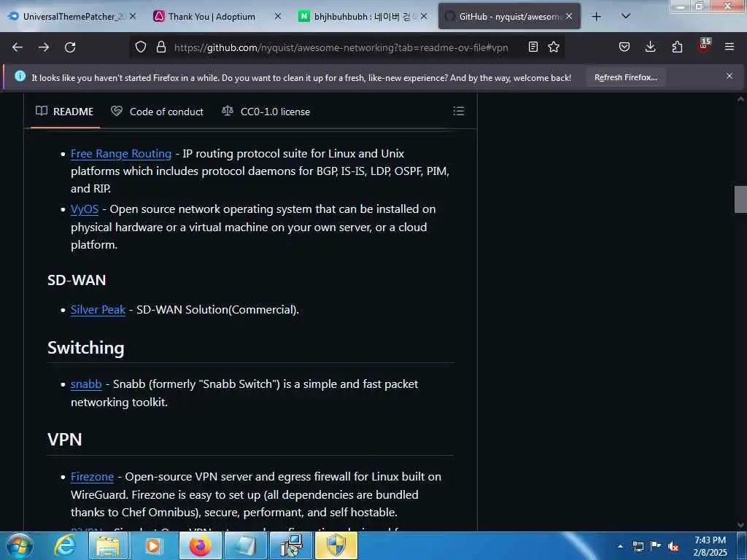Open Code of conduct tab

pos(158,112)
